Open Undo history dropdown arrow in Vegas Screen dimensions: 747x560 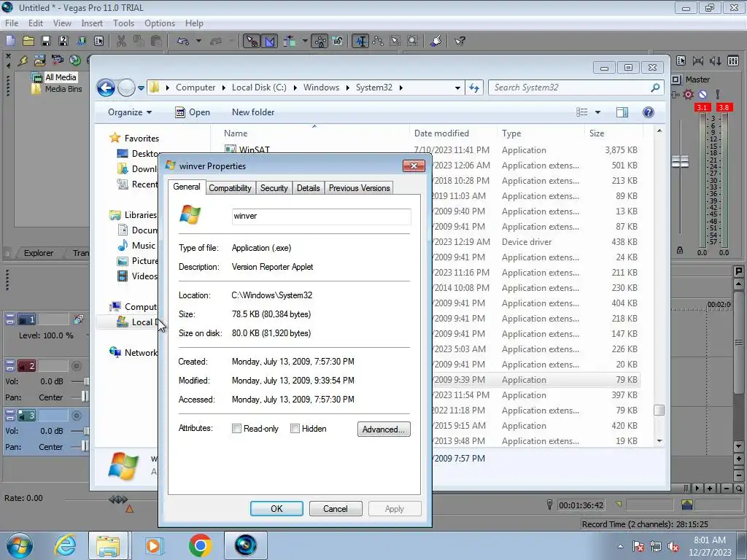tap(198, 41)
